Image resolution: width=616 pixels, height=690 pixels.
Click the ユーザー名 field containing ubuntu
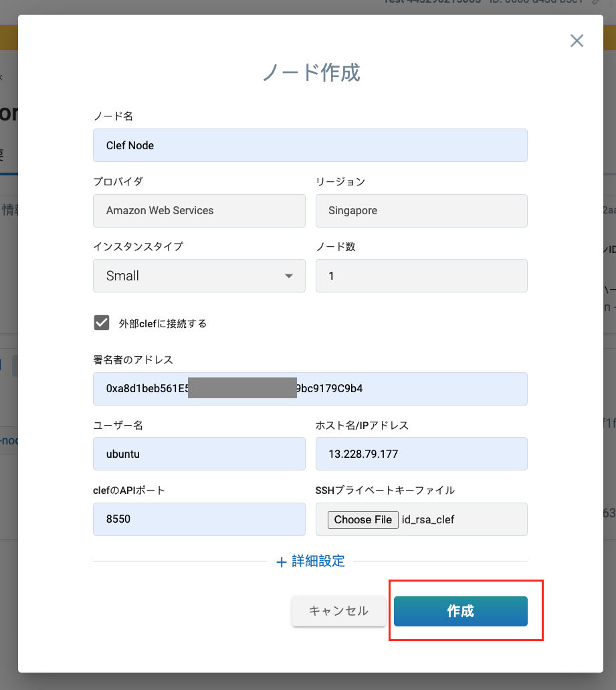(x=199, y=454)
